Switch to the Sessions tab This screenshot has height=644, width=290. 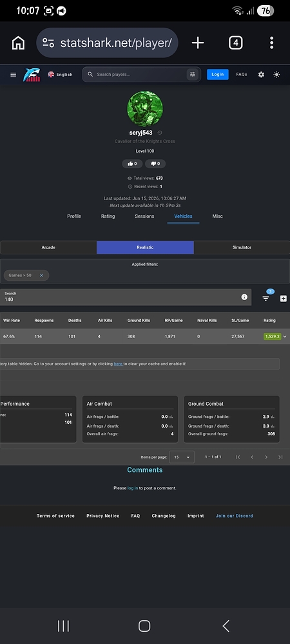[144, 216]
